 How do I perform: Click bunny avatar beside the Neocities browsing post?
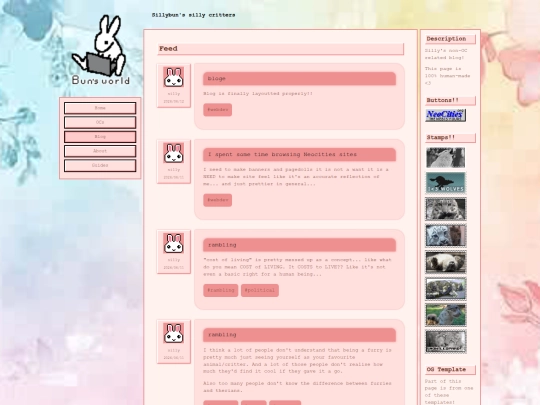174,153
